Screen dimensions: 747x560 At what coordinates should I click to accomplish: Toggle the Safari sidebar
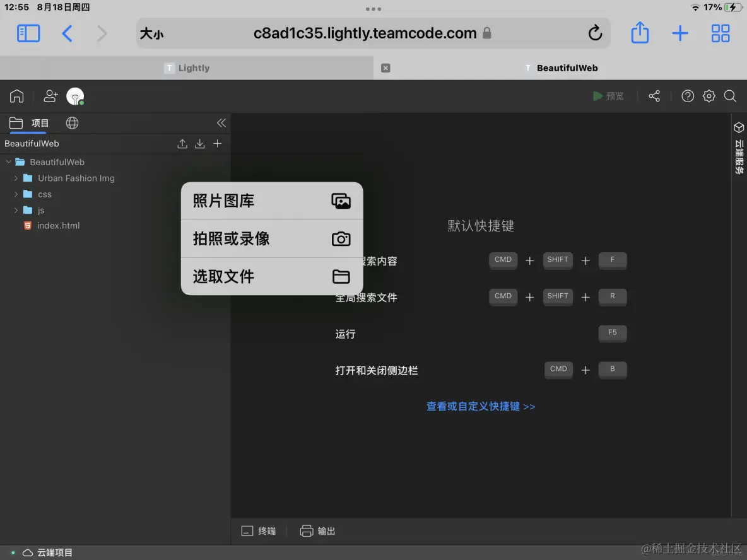[x=28, y=33]
